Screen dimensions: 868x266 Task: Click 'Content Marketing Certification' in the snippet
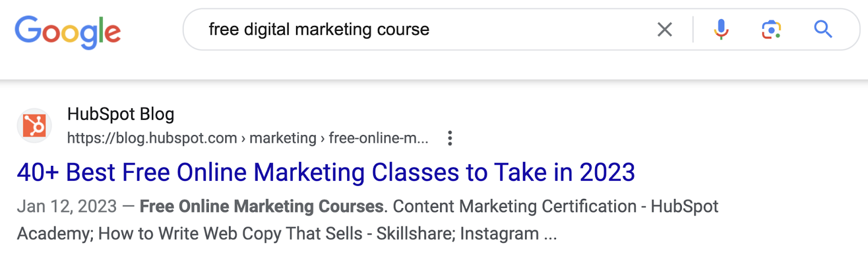click(x=514, y=206)
